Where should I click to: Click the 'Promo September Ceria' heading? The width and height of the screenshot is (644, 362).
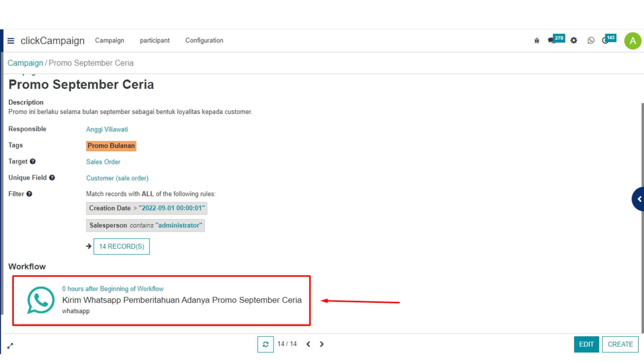(81, 84)
